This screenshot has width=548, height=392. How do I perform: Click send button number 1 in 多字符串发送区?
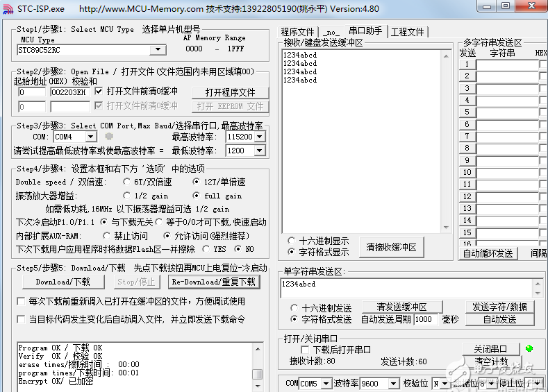(x=467, y=65)
